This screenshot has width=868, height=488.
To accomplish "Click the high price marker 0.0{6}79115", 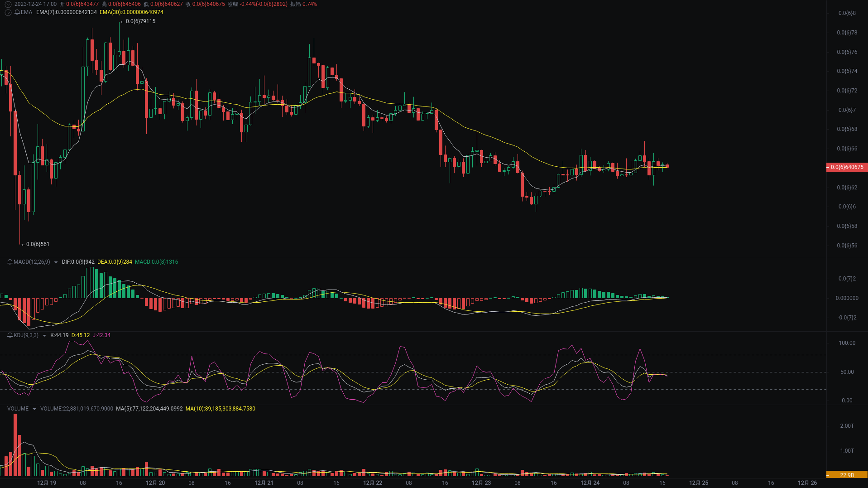I will [x=140, y=21].
